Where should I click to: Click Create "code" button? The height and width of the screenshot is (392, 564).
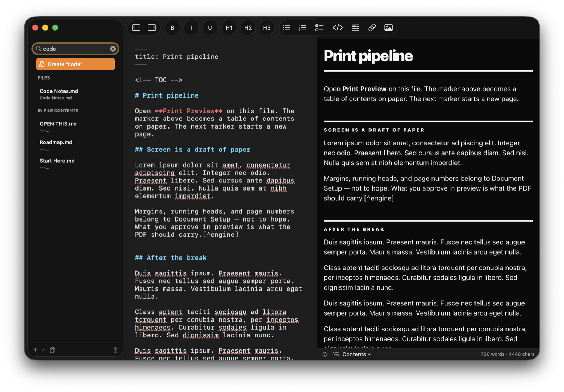point(75,64)
